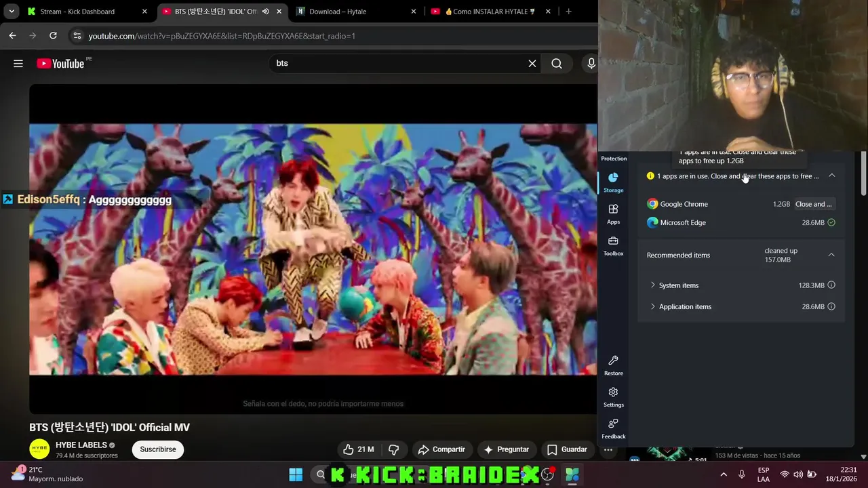This screenshot has width=868, height=488.
Task: Mute the BTS tab audio speaker icon
Action: coord(265,12)
